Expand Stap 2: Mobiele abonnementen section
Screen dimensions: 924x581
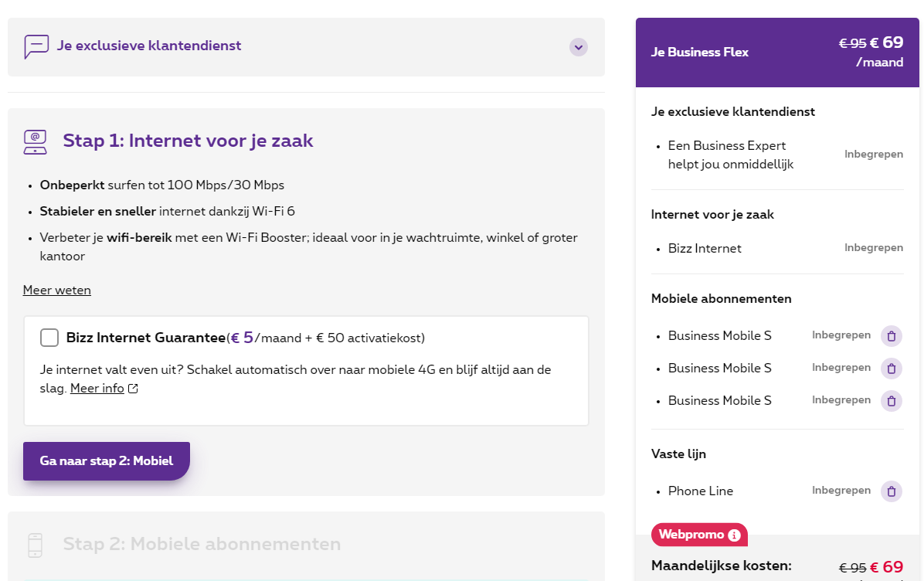(202, 545)
